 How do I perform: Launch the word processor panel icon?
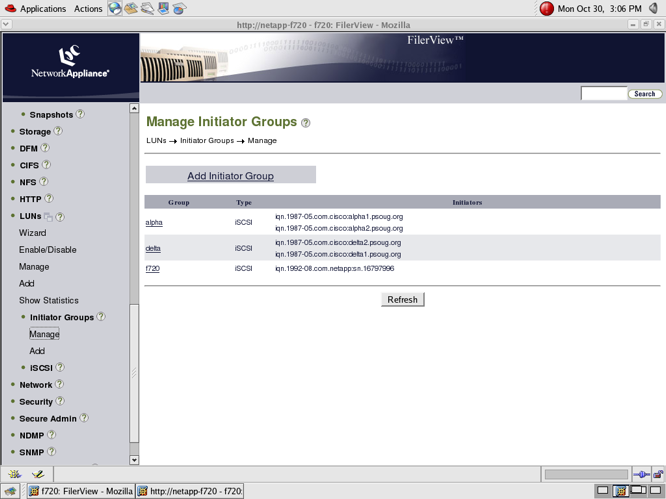point(147,8)
